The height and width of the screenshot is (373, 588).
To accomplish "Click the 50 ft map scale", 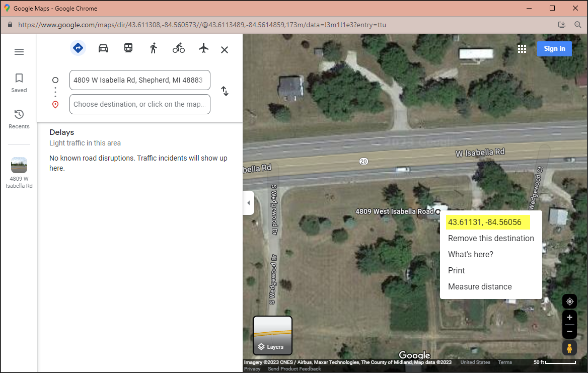I will coord(555,362).
